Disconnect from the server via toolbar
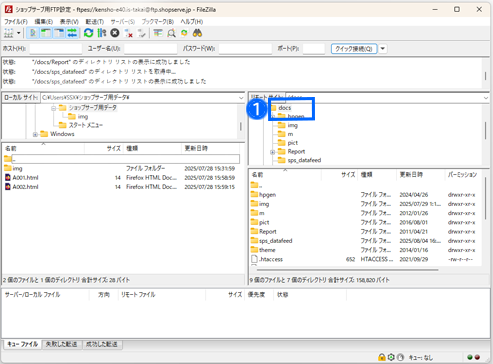 128,33
